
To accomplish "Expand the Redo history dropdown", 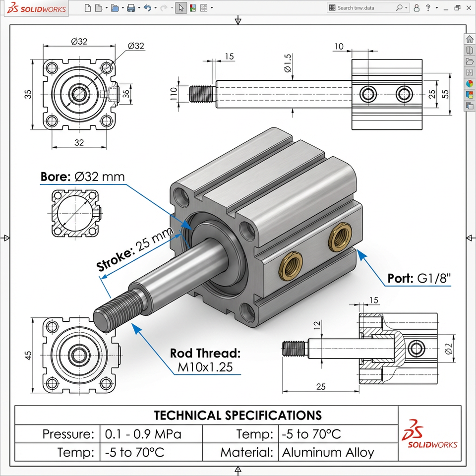I will click(x=172, y=8).
